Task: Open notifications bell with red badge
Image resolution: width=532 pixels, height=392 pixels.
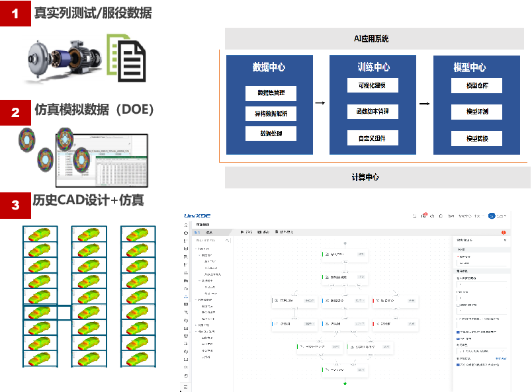Action: 423,216
